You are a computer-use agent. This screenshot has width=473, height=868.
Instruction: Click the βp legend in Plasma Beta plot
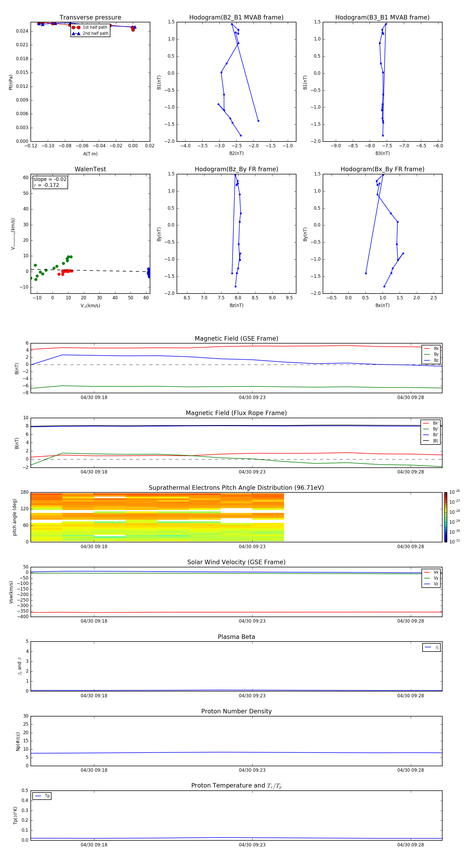point(431,647)
